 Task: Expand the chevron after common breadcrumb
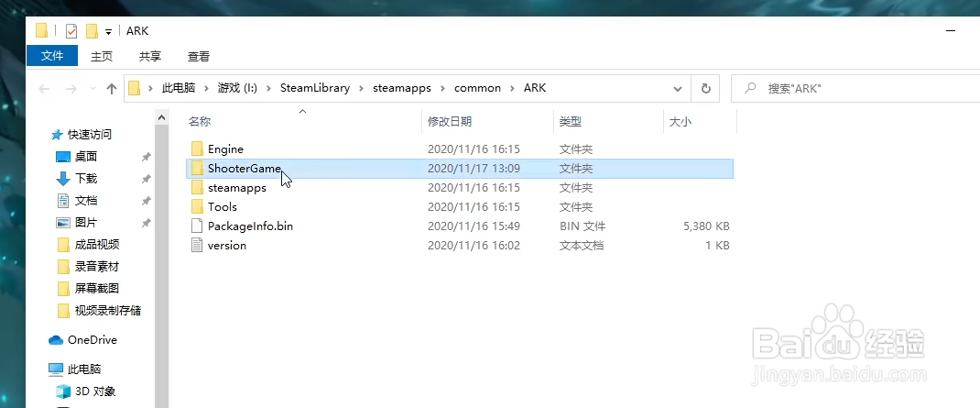512,89
